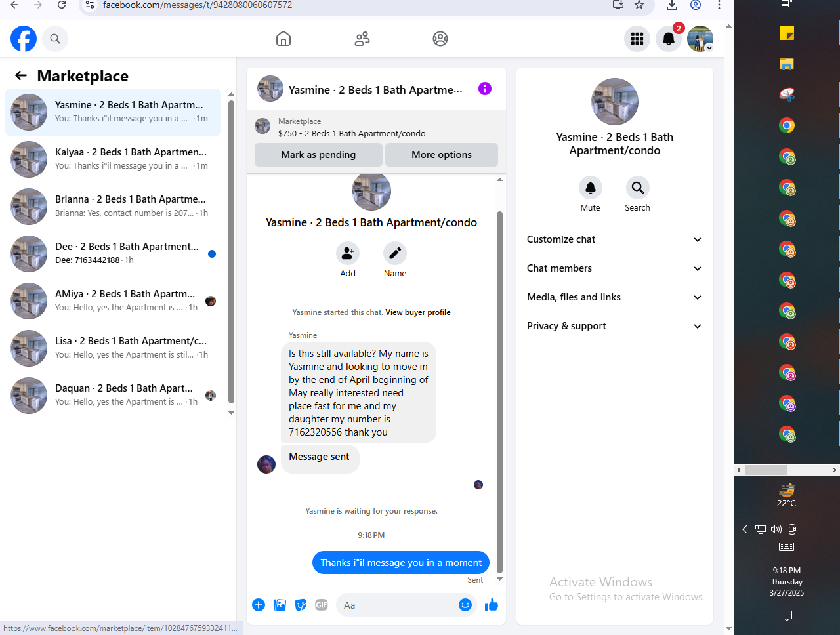Image resolution: width=840 pixels, height=635 pixels.
Task: Click the Aa message input field
Action: pos(398,605)
